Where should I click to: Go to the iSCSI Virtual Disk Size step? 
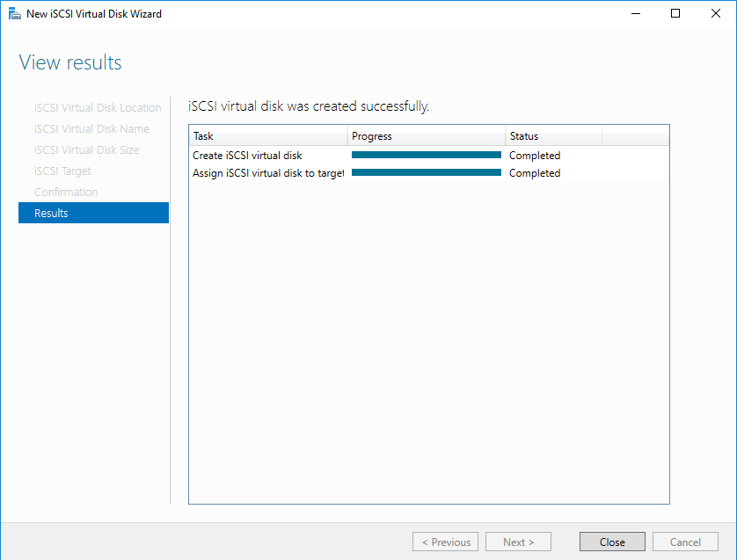click(86, 150)
